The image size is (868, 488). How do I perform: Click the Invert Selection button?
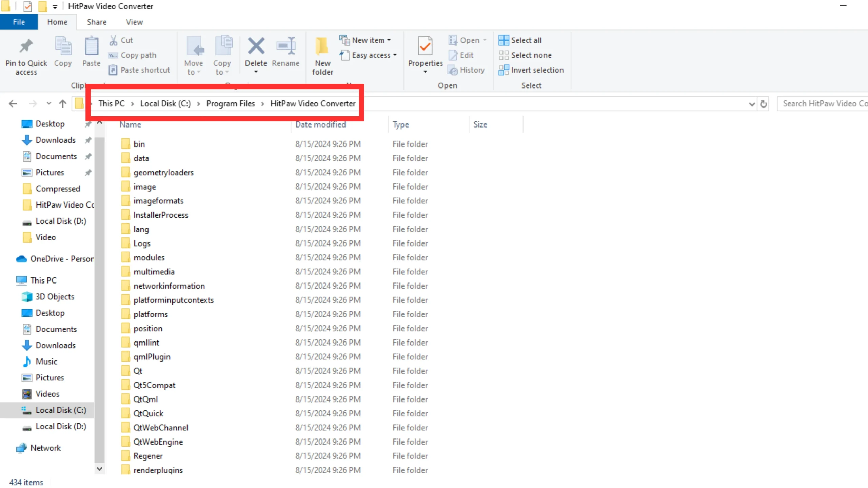(x=537, y=70)
